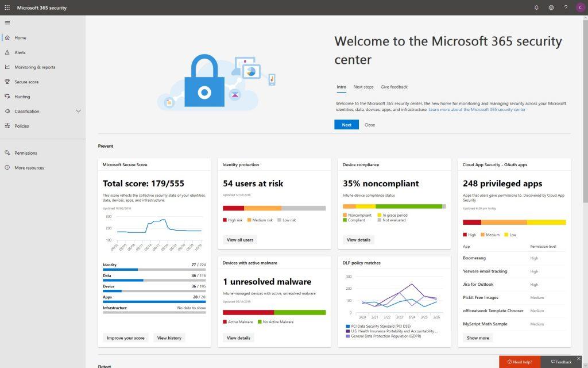588x368 pixels.
Task: Expand the Classification navigation item
Action: [78, 111]
